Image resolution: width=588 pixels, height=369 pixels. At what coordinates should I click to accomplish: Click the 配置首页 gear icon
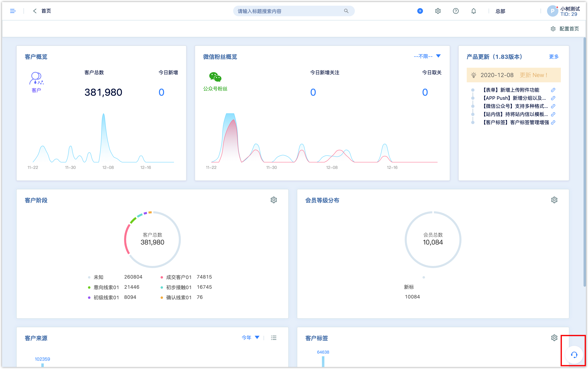(x=553, y=29)
